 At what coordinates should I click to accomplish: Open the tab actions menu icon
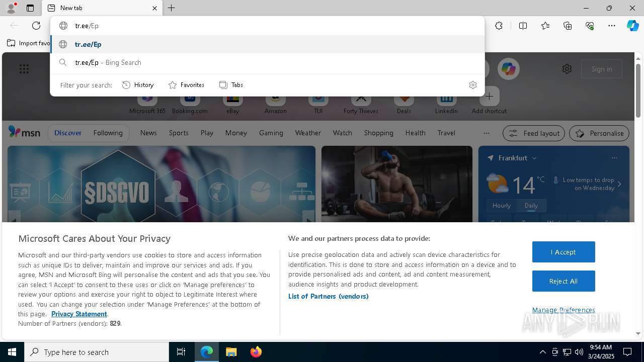pyautogui.click(x=30, y=8)
